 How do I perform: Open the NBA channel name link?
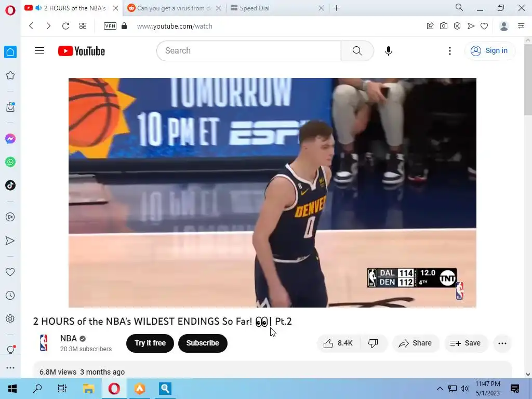coord(69,338)
